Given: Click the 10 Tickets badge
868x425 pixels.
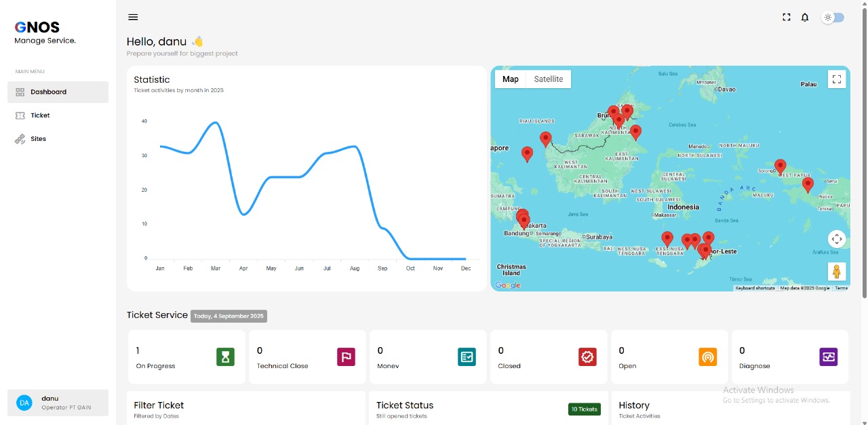Looking at the screenshot, I should click(584, 409).
